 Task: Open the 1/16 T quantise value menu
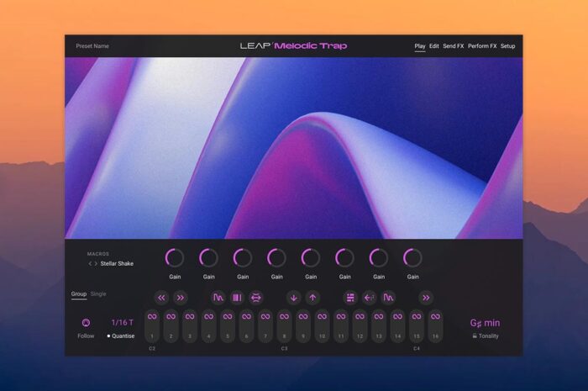point(123,322)
